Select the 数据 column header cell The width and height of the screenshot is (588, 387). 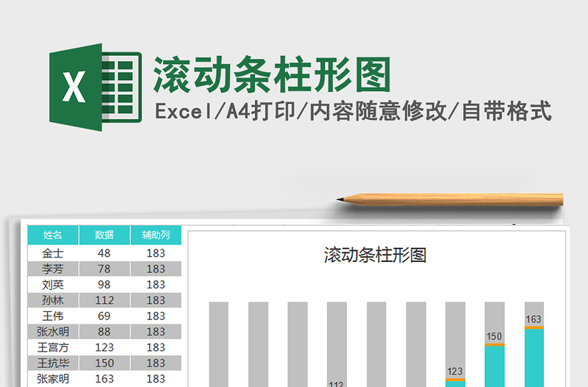(104, 235)
